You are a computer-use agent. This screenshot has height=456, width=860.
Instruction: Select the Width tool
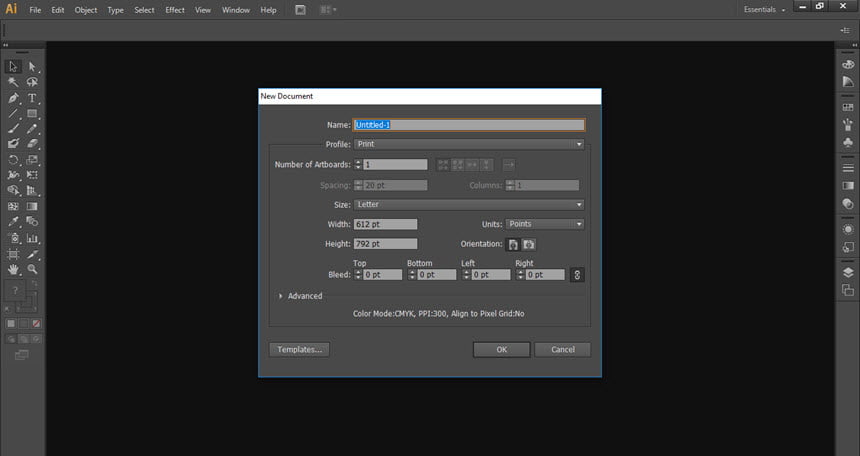click(13, 175)
